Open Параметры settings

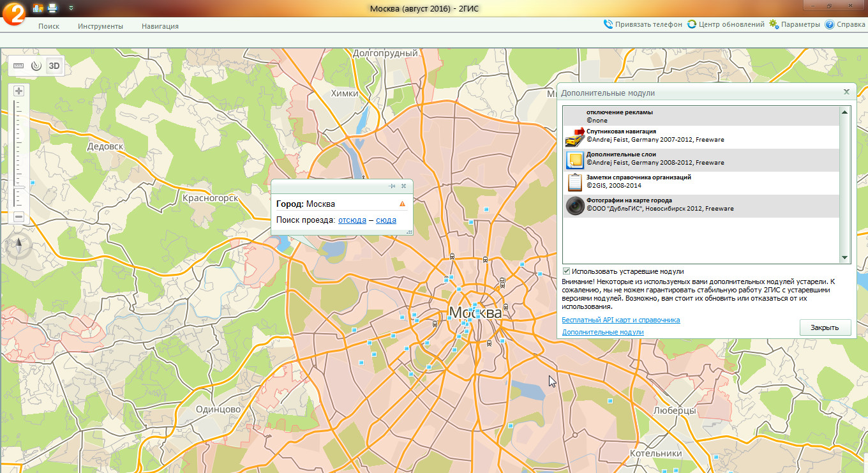coord(794,24)
